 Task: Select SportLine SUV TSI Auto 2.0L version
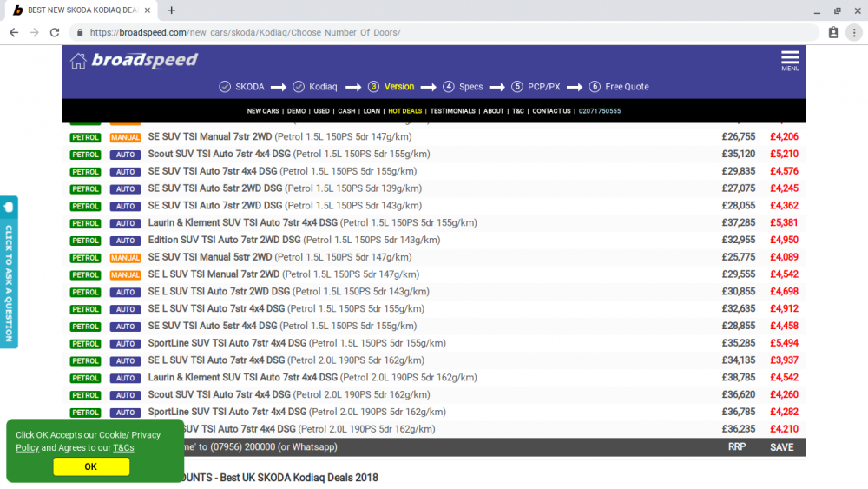[x=297, y=412]
